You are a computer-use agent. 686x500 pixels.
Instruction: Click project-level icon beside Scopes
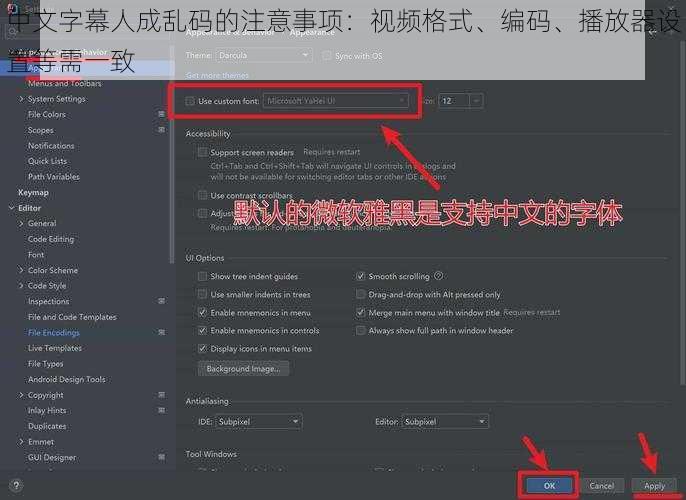161,130
